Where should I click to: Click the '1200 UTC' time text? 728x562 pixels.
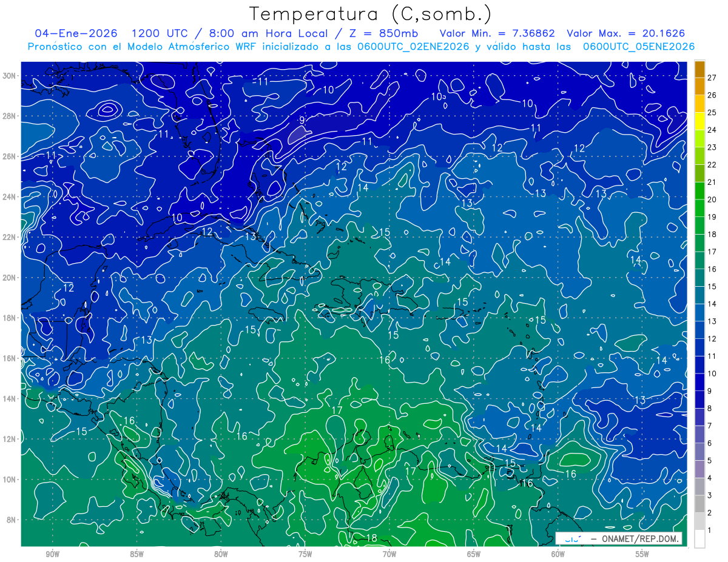point(160,33)
